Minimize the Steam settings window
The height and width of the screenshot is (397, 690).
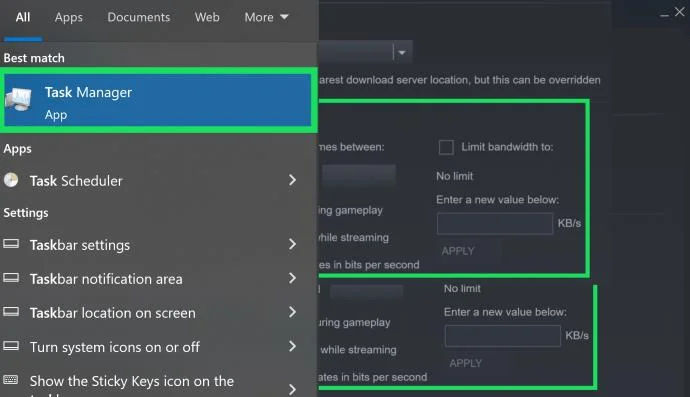click(x=664, y=15)
